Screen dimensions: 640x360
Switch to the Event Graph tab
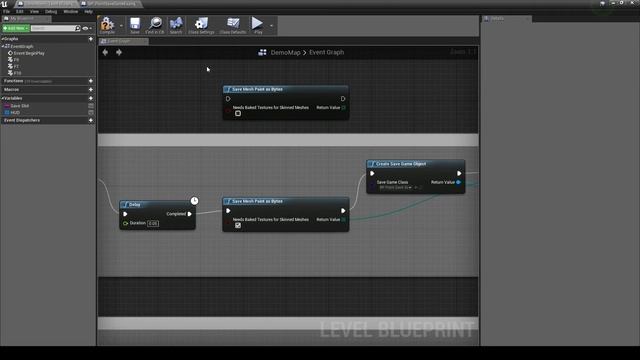(123, 41)
